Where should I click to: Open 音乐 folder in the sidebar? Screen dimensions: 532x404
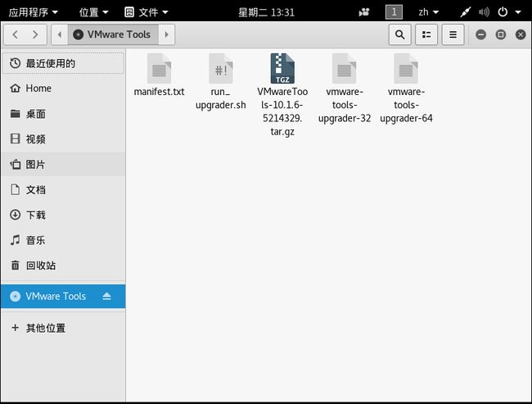point(63,240)
